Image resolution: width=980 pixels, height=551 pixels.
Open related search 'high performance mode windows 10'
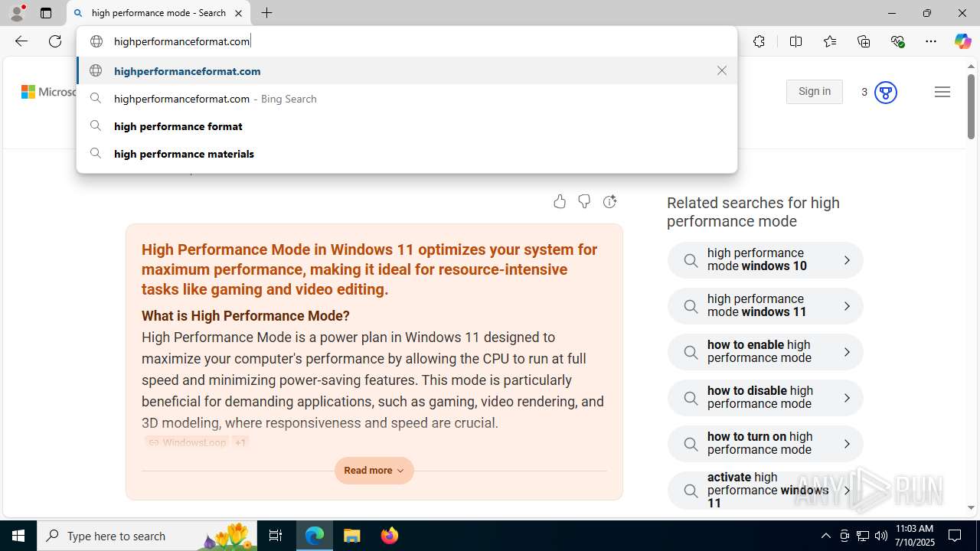766,260
